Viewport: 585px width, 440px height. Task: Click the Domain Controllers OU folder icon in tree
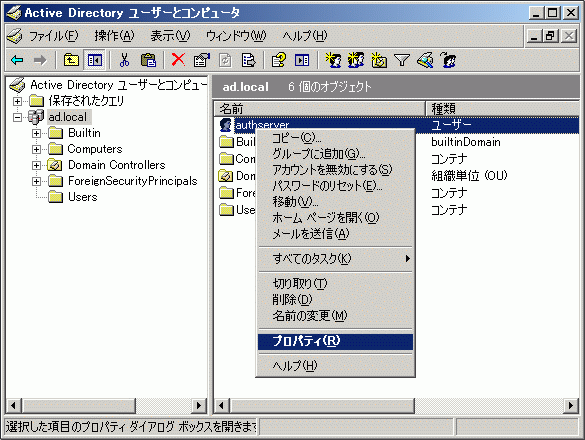click(55, 165)
